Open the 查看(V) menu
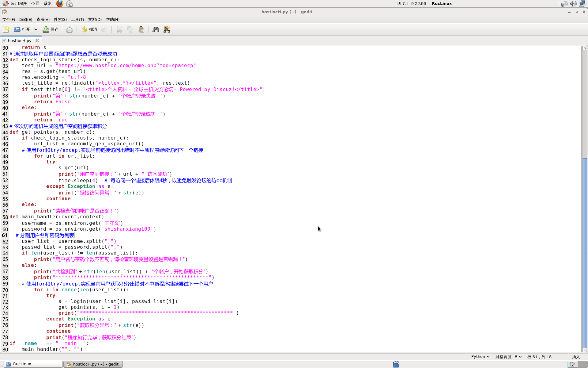Image resolution: width=588 pixels, height=368 pixels. 43,19
